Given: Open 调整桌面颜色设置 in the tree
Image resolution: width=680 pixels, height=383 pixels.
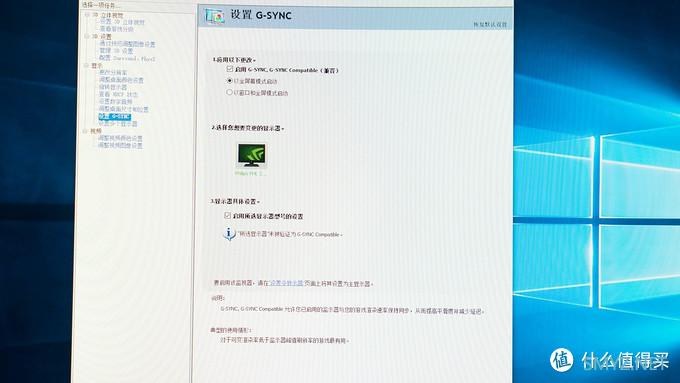Looking at the screenshot, I should pos(121,80).
